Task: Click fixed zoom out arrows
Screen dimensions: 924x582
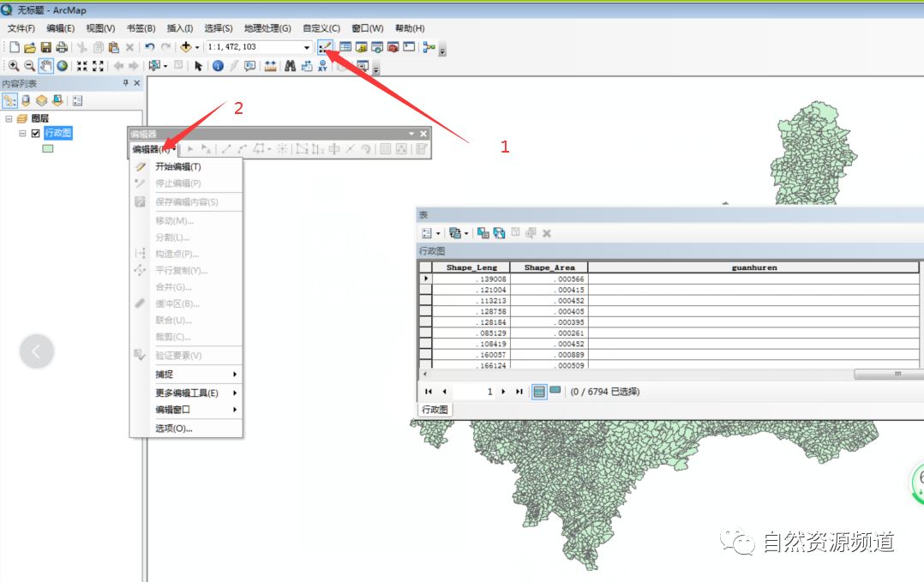Action: [x=98, y=66]
